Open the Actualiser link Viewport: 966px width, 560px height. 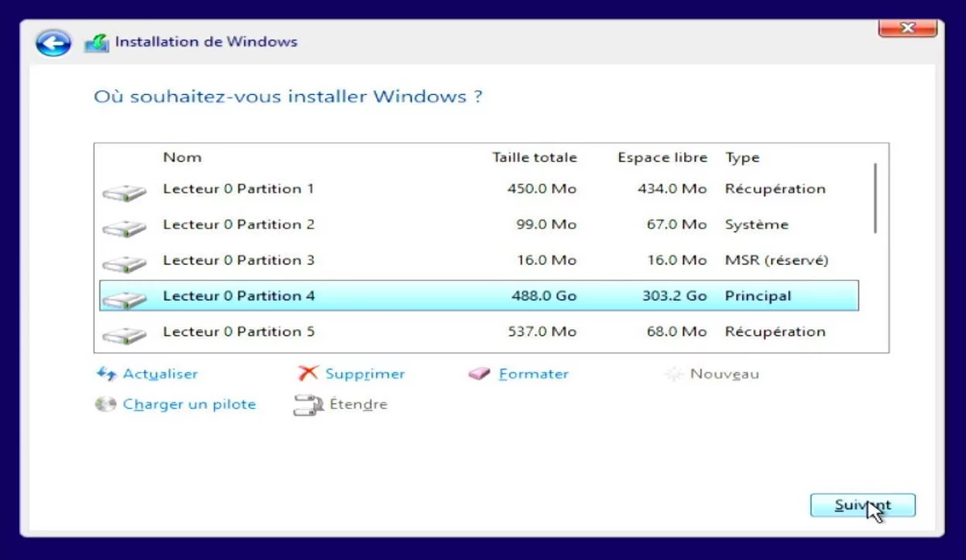pyautogui.click(x=160, y=373)
